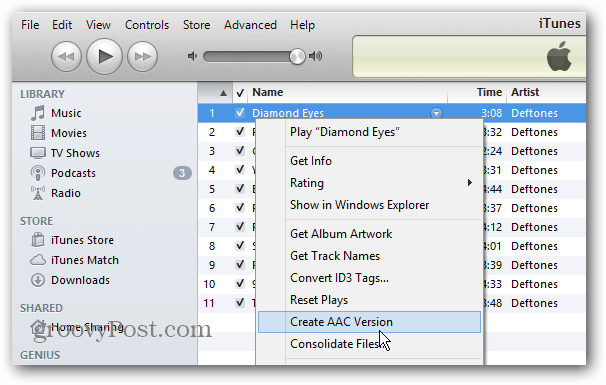
Task: Skip to previous track button
Action: coord(66,56)
